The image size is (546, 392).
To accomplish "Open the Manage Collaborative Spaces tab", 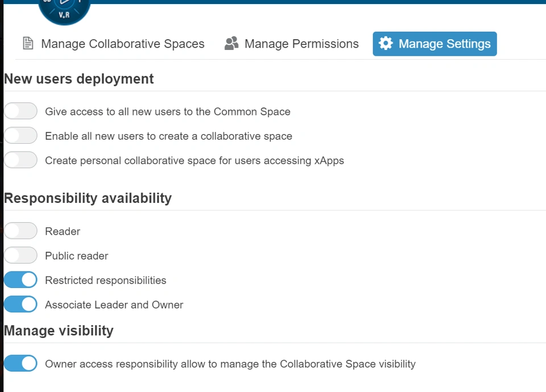I will click(122, 44).
